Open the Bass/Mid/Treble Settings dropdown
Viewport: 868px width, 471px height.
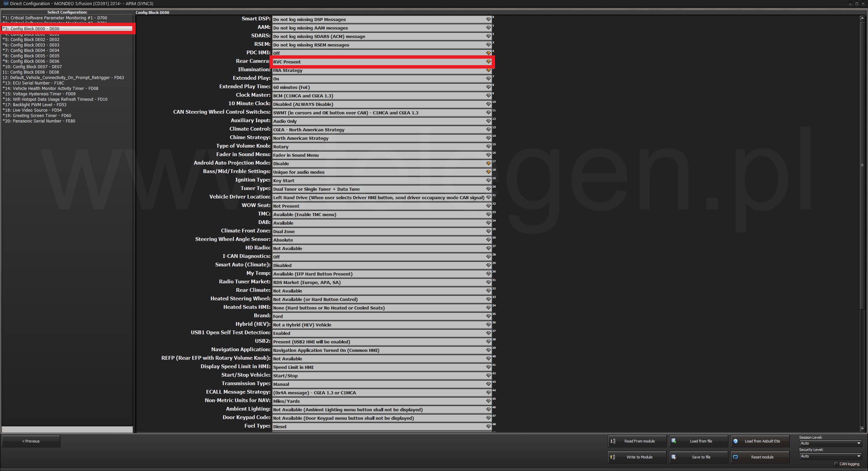coord(382,172)
